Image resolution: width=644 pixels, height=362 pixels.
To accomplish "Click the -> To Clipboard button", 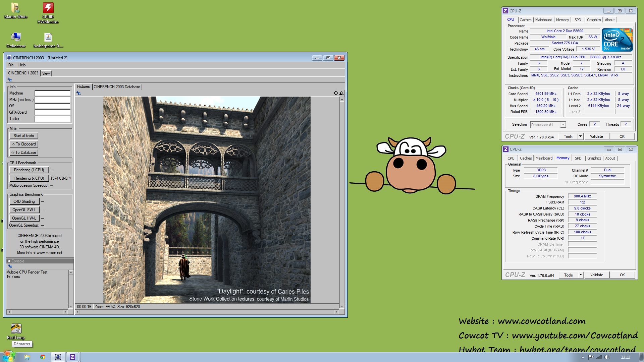I will 24,144.
